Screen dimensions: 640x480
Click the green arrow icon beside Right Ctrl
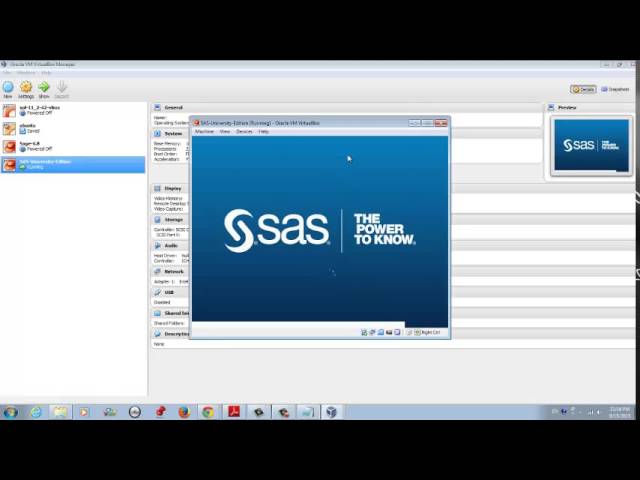coord(417,333)
